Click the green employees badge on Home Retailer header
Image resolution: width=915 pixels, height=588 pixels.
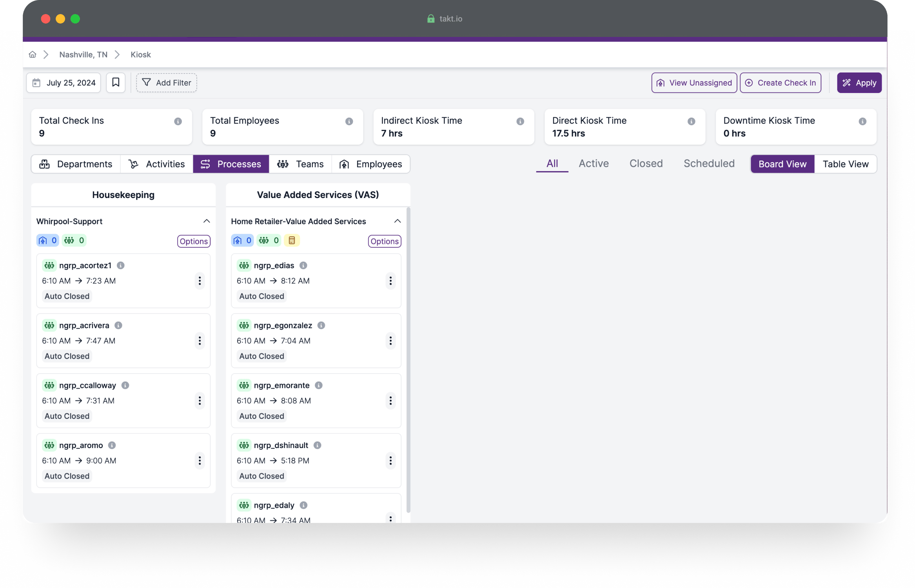(x=269, y=240)
